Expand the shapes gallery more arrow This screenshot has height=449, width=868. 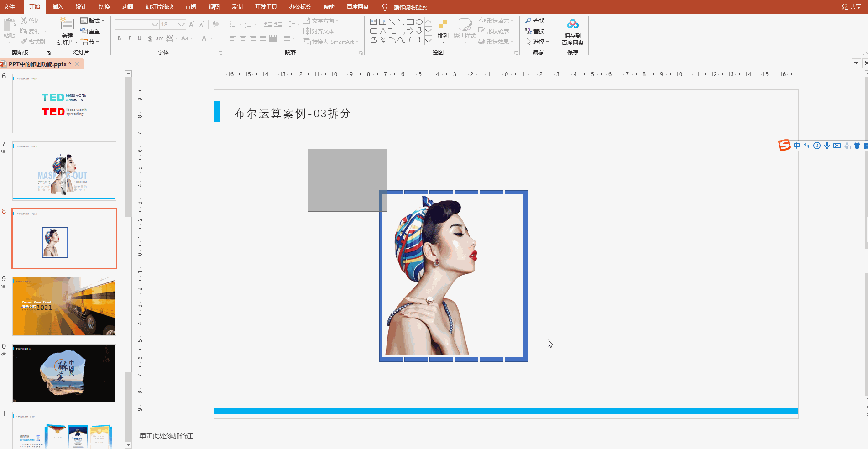[428, 41]
